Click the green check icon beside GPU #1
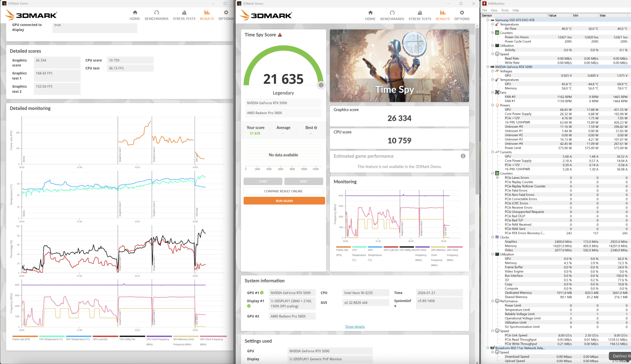Viewport: 631px width, 364px height. click(x=262, y=293)
